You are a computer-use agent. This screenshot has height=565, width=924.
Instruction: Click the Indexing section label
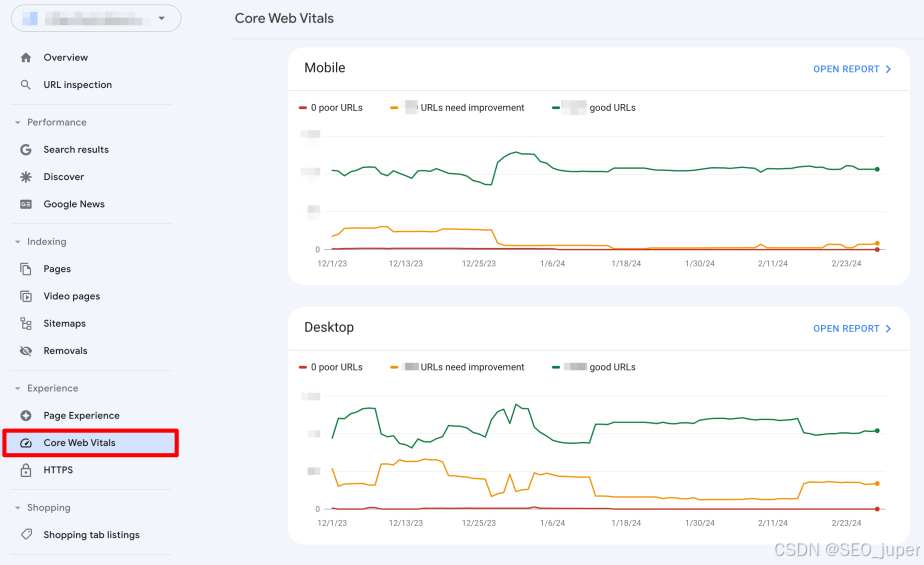(47, 242)
